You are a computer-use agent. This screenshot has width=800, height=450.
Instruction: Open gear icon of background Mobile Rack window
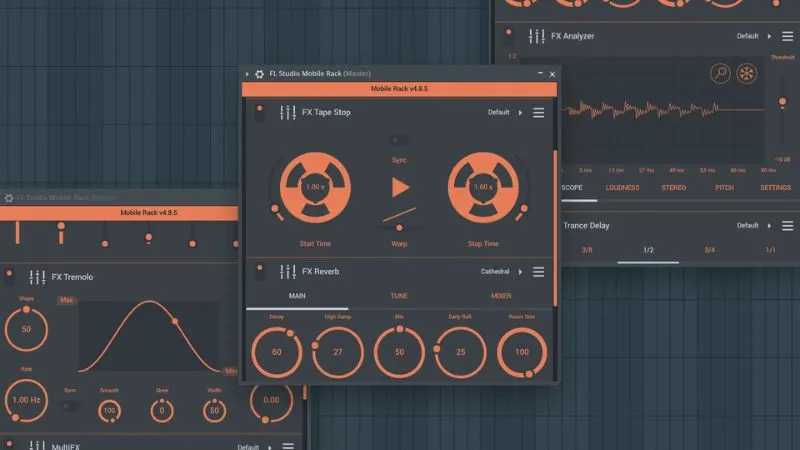click(x=9, y=198)
